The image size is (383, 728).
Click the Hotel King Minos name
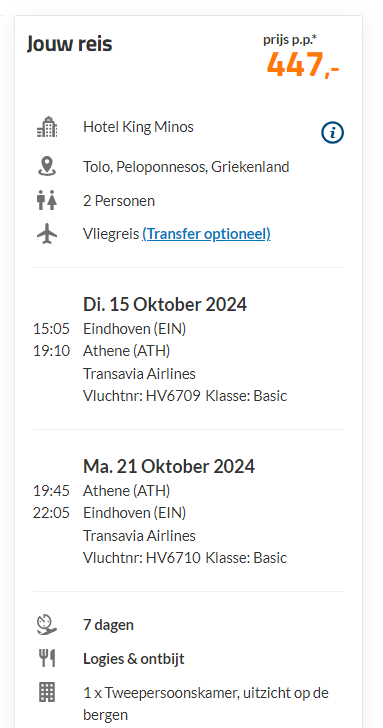[138, 127]
